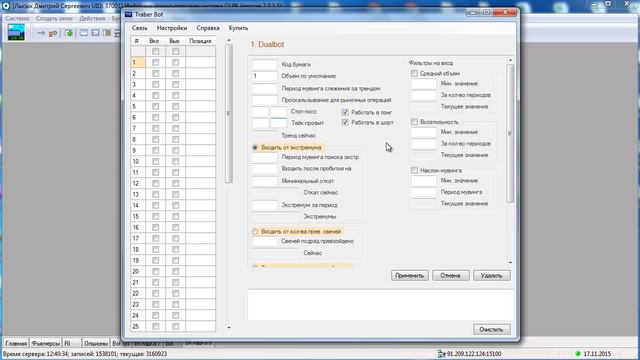Screen dimensions: 640x360
Task: Enable the Волатильность filter
Action: pyautogui.click(x=414, y=122)
